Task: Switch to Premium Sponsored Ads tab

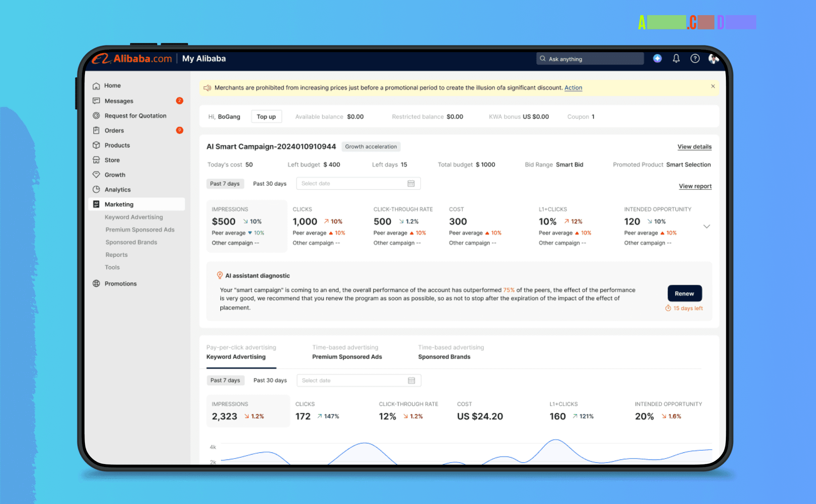Action: point(347,356)
